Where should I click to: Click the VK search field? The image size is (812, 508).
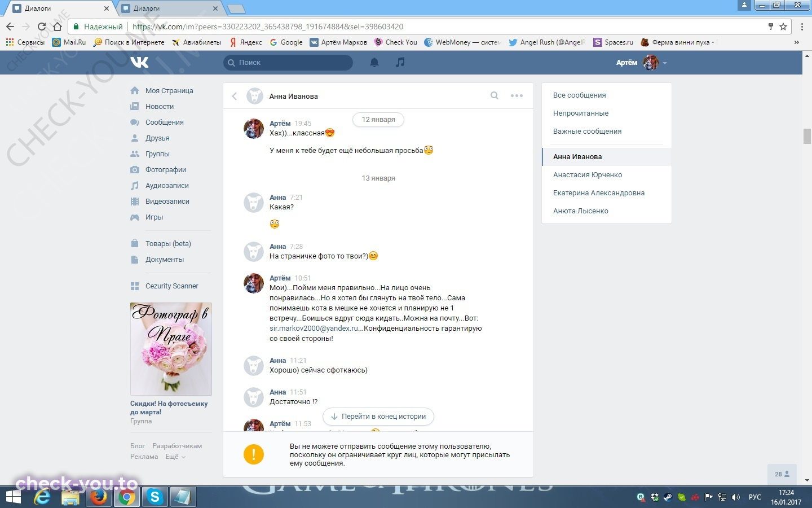click(x=288, y=62)
